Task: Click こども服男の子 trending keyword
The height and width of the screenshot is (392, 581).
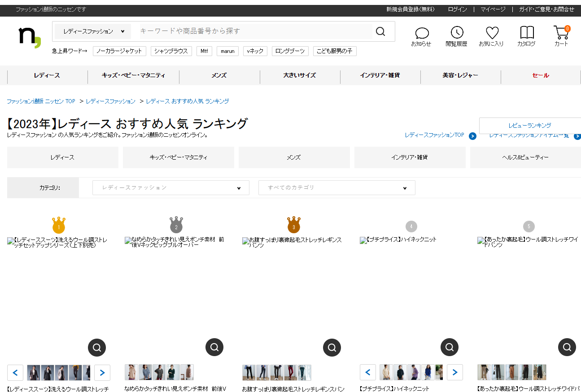Action: [x=335, y=51]
